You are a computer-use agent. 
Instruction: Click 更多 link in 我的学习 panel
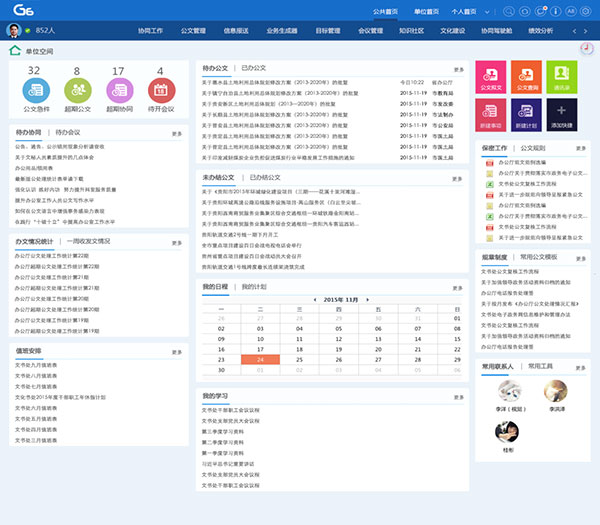pyautogui.click(x=459, y=397)
